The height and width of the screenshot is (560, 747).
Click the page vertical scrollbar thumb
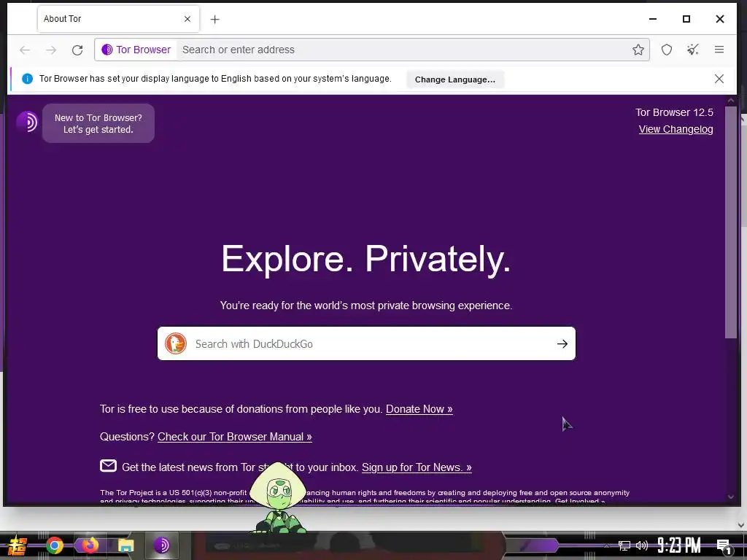[x=731, y=222]
